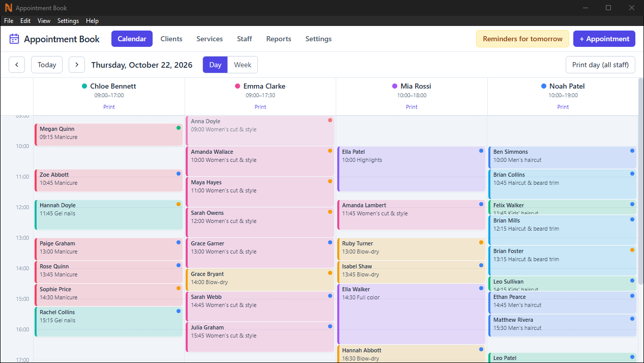
Task: Open Sarah Owens 12:00 appointment
Action: point(260,222)
